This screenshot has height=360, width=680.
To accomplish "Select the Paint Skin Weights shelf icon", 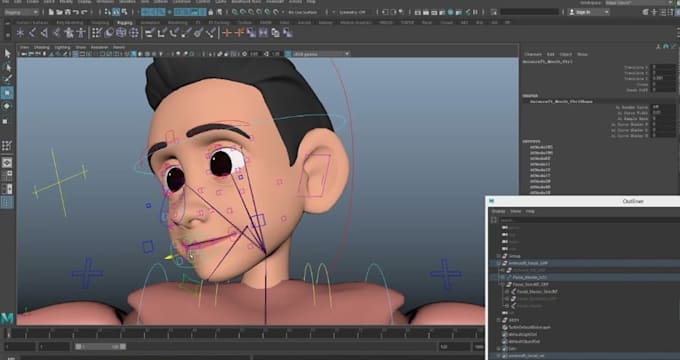I will point(109,33).
